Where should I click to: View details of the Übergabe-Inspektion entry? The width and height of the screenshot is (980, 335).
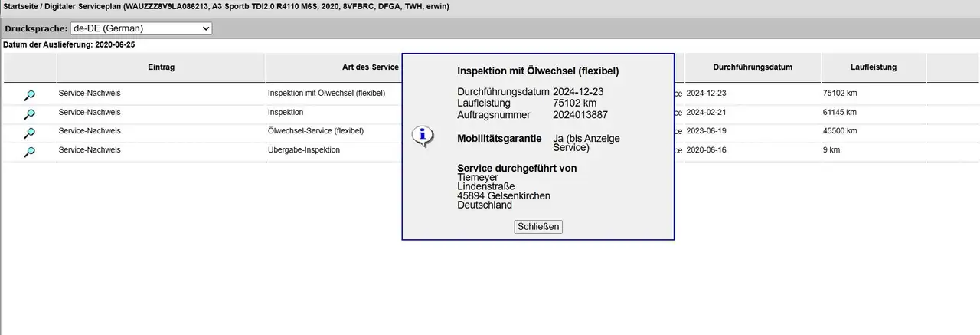point(29,152)
